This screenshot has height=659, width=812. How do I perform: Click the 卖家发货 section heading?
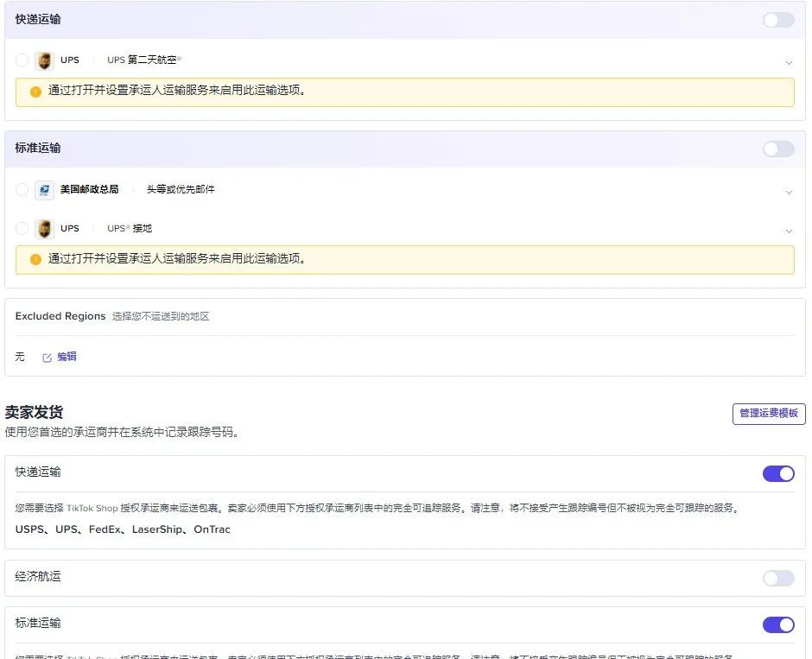tap(34, 412)
